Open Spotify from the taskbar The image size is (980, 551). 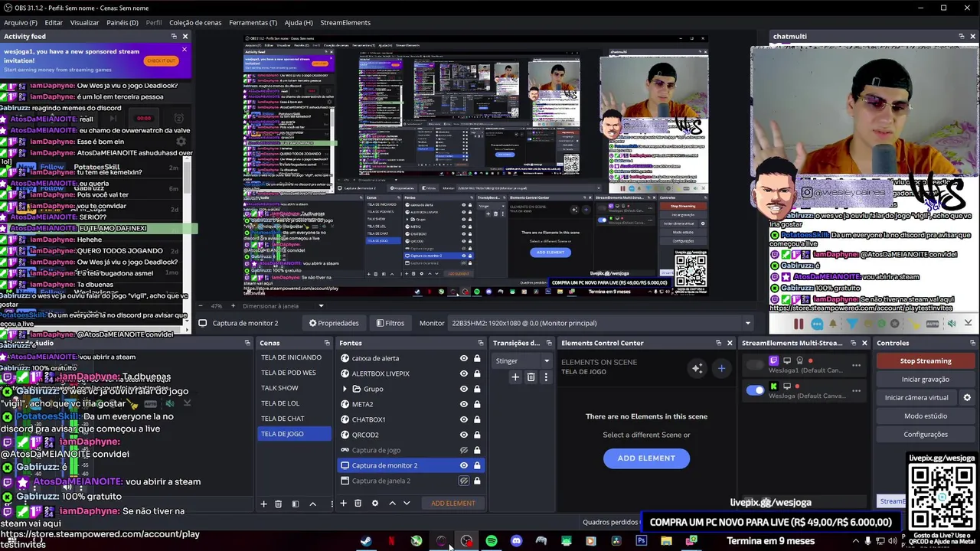tap(491, 541)
